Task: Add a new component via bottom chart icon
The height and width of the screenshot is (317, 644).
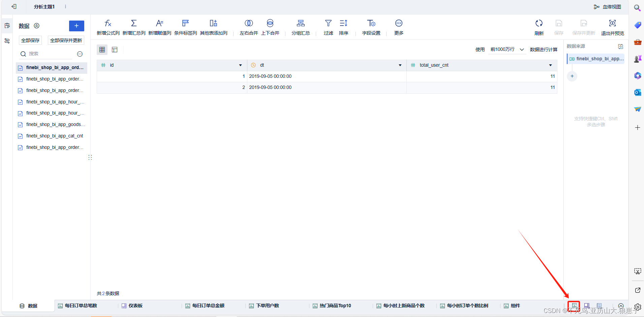Action: coord(574,306)
